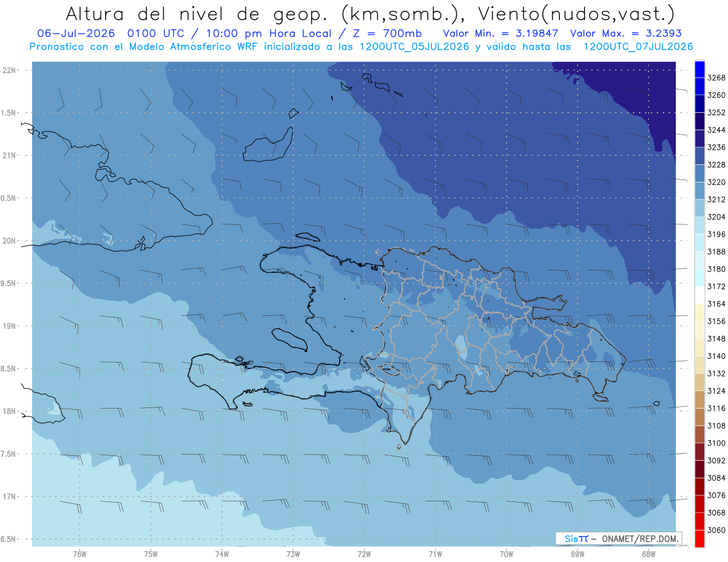The image size is (728, 562).
Task: Click the '7.5N' axis label
Action: click(8, 453)
